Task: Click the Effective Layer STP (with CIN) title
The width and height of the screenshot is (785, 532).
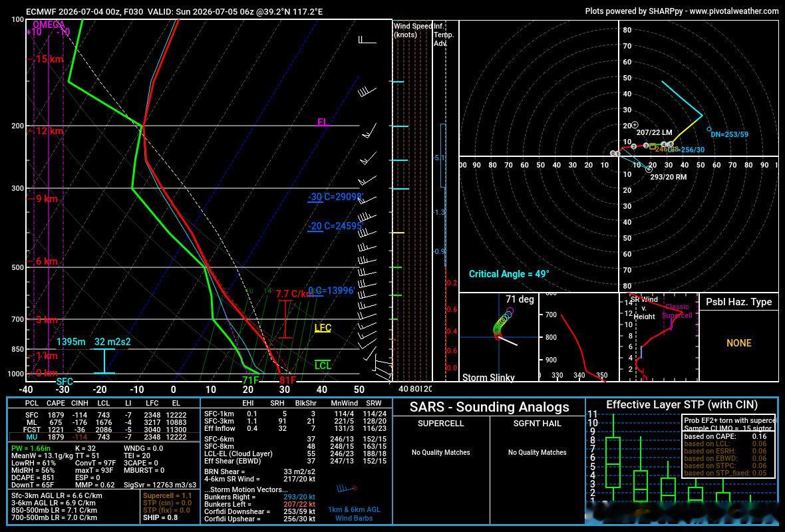Action: (x=681, y=405)
